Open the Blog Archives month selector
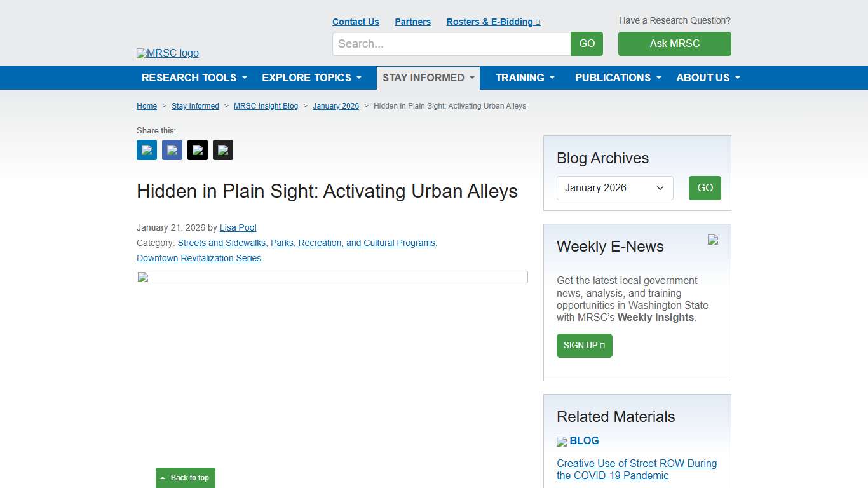 614,188
